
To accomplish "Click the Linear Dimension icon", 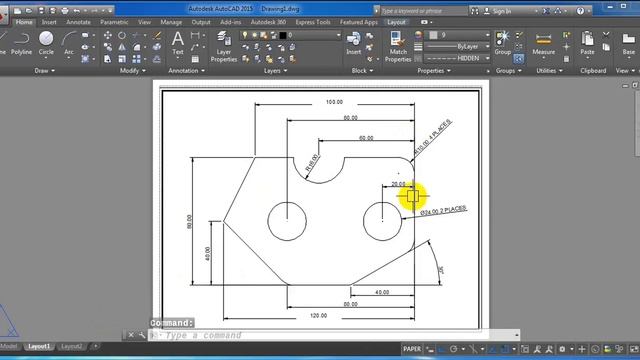I will 195,36.
